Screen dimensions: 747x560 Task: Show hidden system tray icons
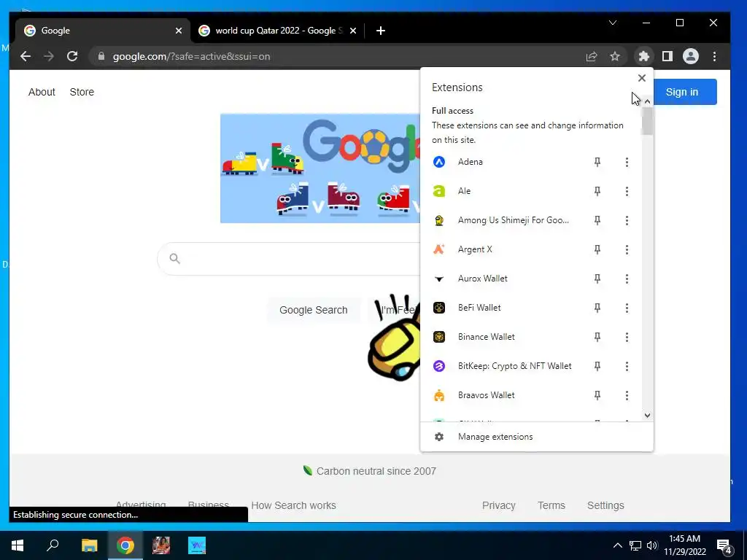617,545
